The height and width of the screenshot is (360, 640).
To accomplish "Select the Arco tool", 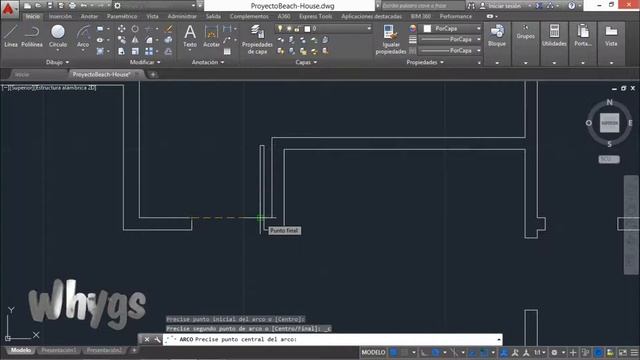I will (83, 36).
